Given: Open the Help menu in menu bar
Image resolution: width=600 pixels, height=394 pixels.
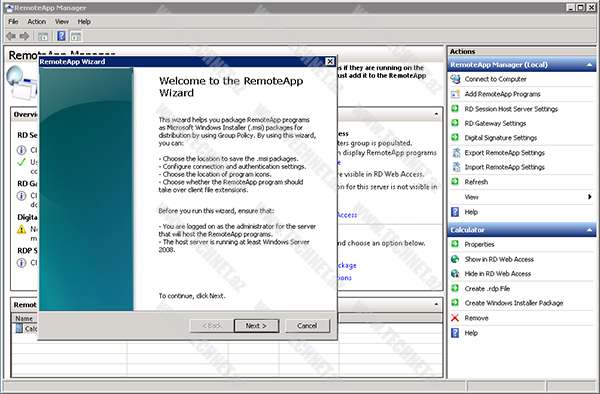Looking at the screenshot, I should [x=84, y=22].
